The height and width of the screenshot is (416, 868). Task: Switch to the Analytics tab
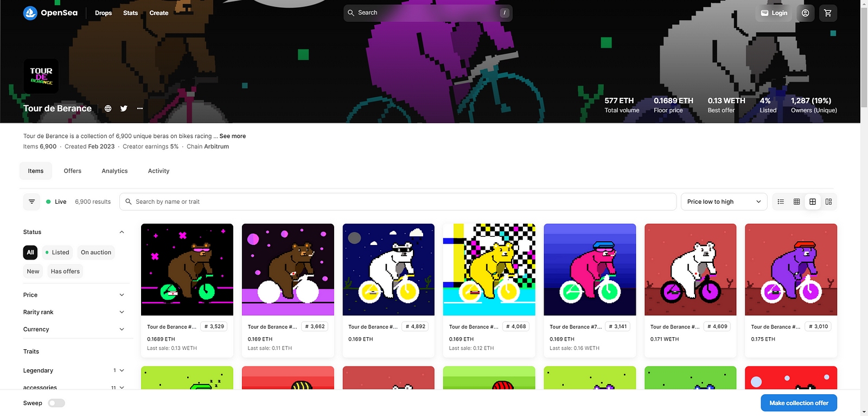click(x=114, y=171)
